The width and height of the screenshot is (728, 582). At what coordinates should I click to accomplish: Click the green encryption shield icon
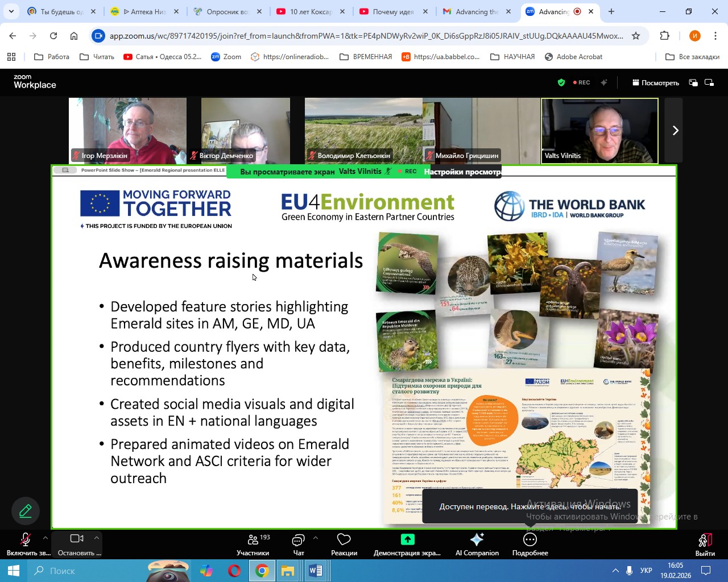(561, 82)
